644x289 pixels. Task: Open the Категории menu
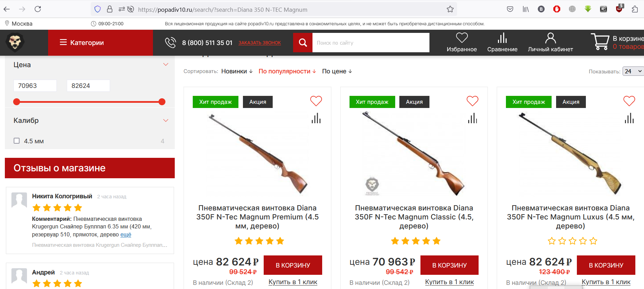(82, 43)
